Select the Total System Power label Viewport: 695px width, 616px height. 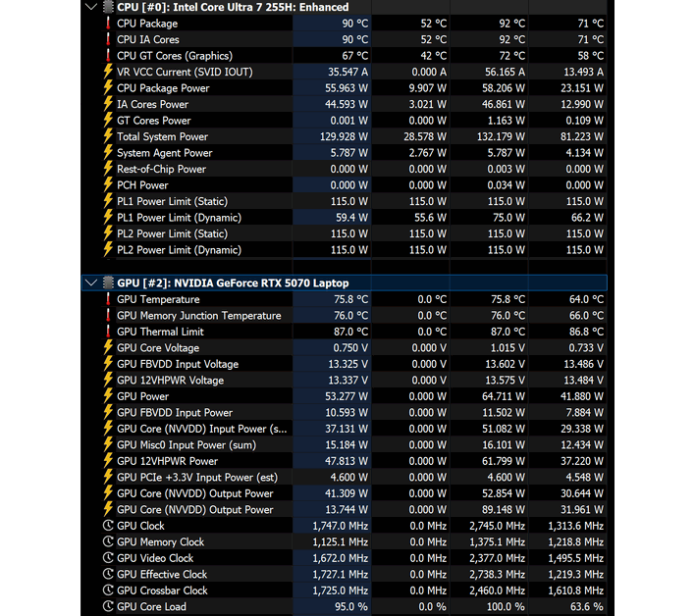click(162, 137)
